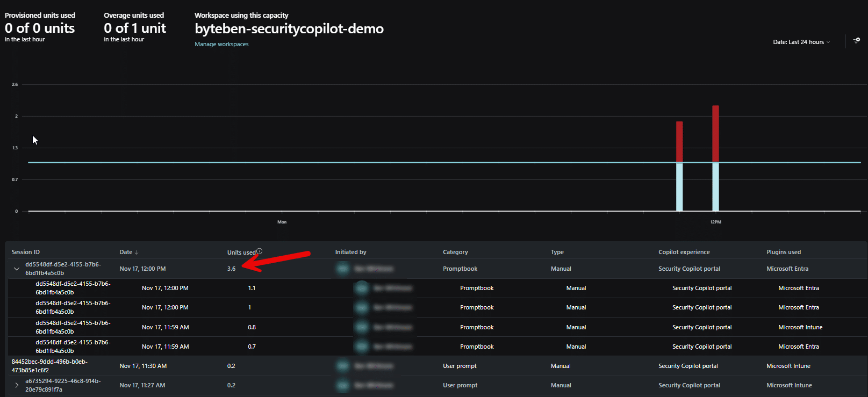
Task: Click the avatar in the 11:27 AM row
Action: pyautogui.click(x=342, y=385)
